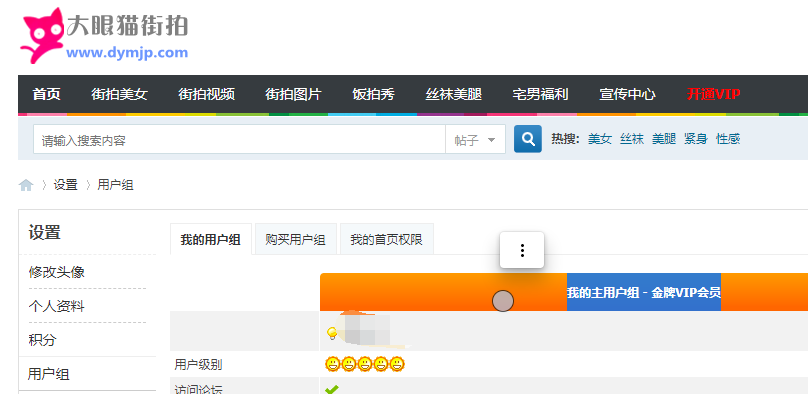Click the pink cat site logo
Screen dimensions: 808x394
pos(43,35)
